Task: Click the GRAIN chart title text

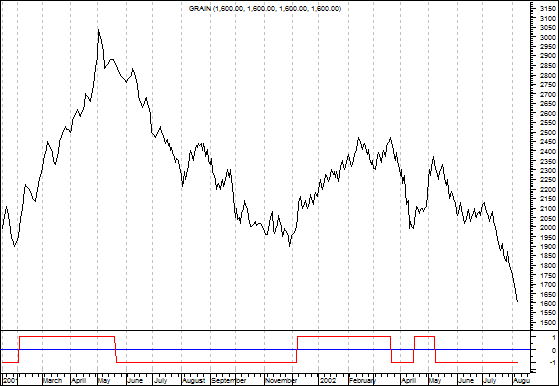Action: [x=265, y=9]
